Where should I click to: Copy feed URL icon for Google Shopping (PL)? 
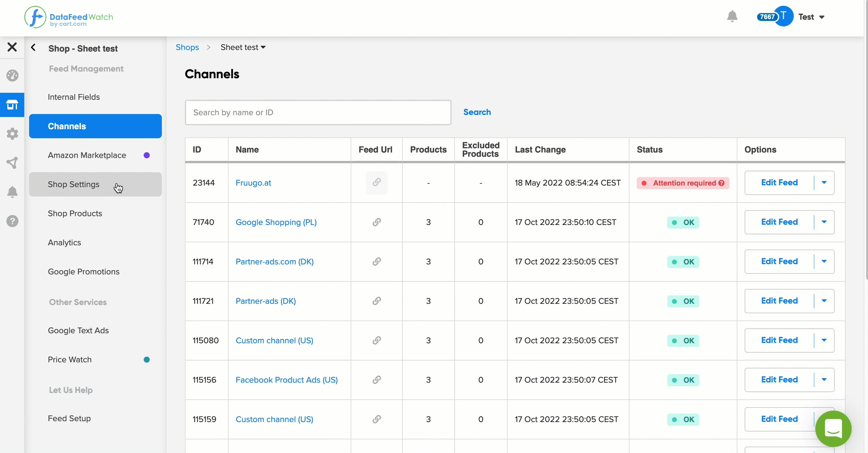[376, 222]
